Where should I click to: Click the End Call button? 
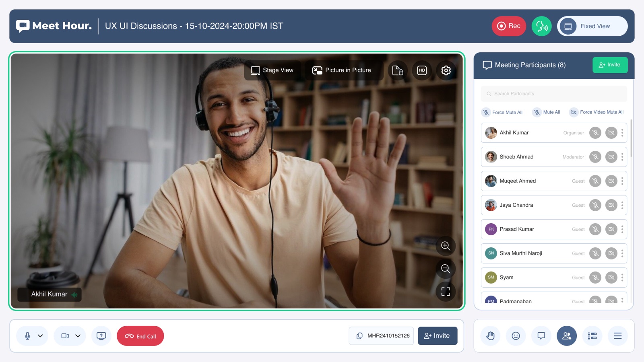coord(140,336)
